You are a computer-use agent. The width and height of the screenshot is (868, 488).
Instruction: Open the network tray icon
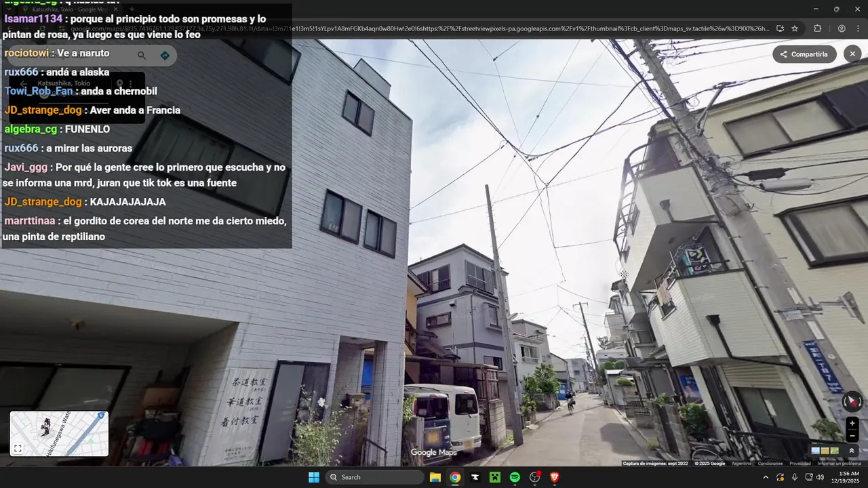coord(808,477)
